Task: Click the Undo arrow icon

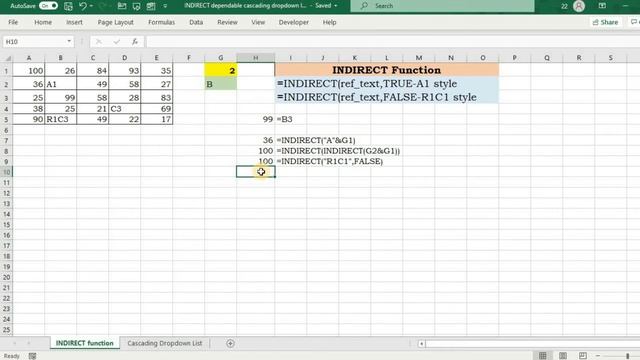Action: pos(83,6)
